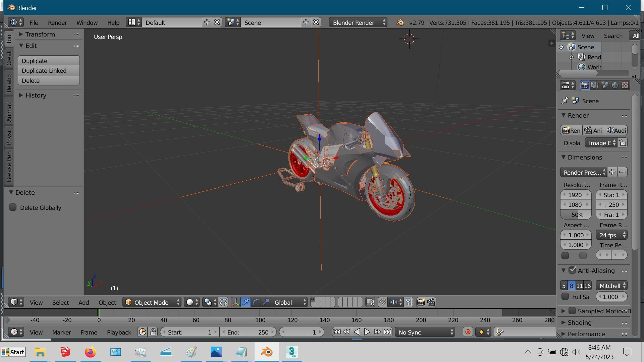The width and height of the screenshot is (644, 362).
Task: Select the Texture properties tab icon
Action: coord(625,85)
